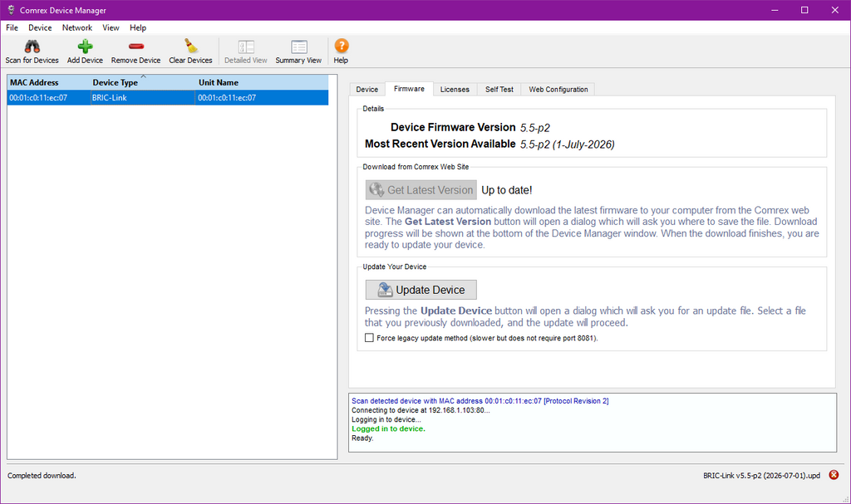This screenshot has height=504, width=851.
Task: Select the BRIC-Link device type cell
Action: pyautogui.click(x=143, y=98)
